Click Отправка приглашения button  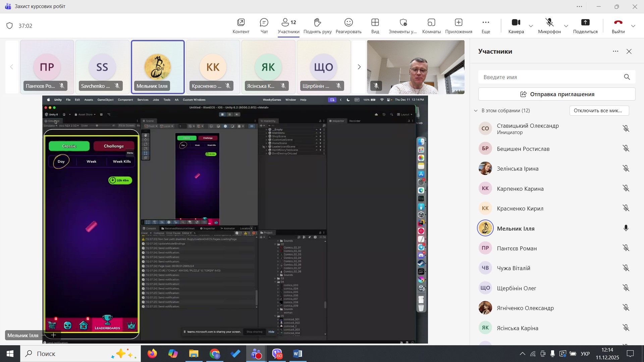(x=556, y=95)
